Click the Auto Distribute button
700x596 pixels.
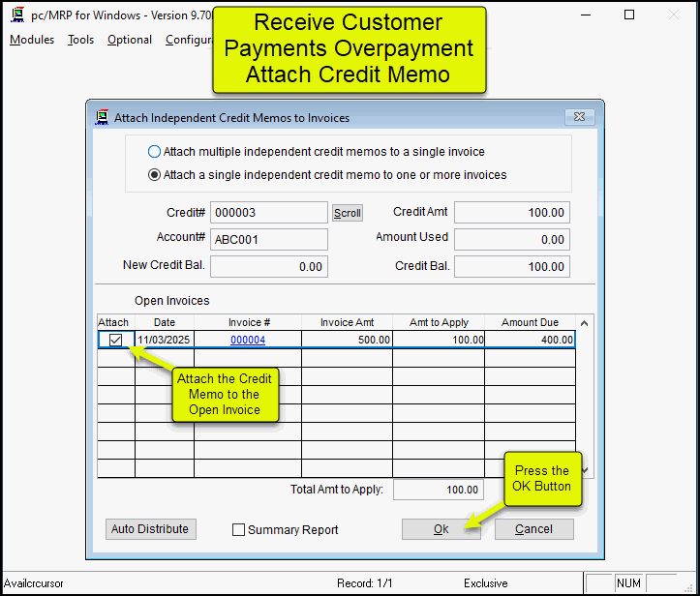click(x=150, y=529)
